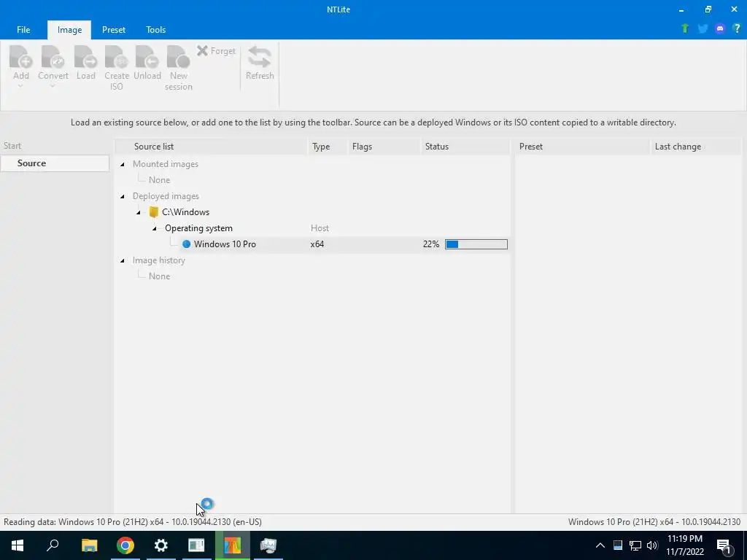This screenshot has height=560, width=747.
Task: Click the Add image toolbar icon
Action: [x=21, y=57]
